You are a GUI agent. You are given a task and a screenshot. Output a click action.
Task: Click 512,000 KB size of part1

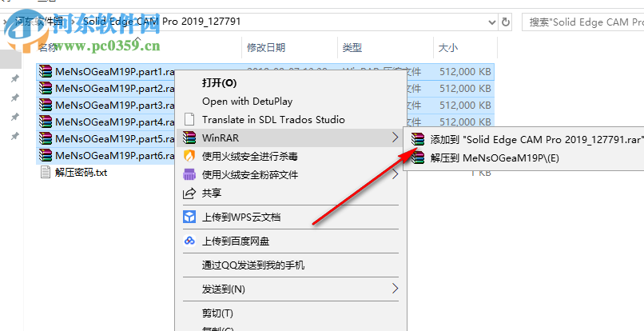465,71
